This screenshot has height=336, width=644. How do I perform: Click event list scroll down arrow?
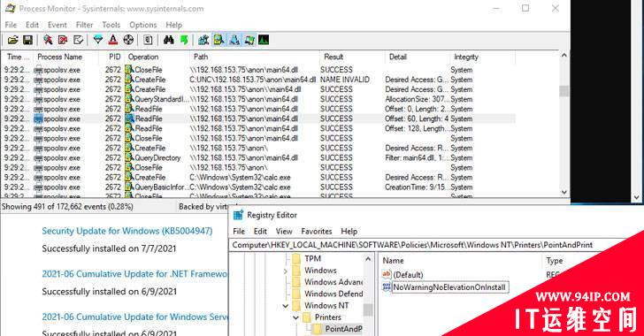tap(563, 192)
